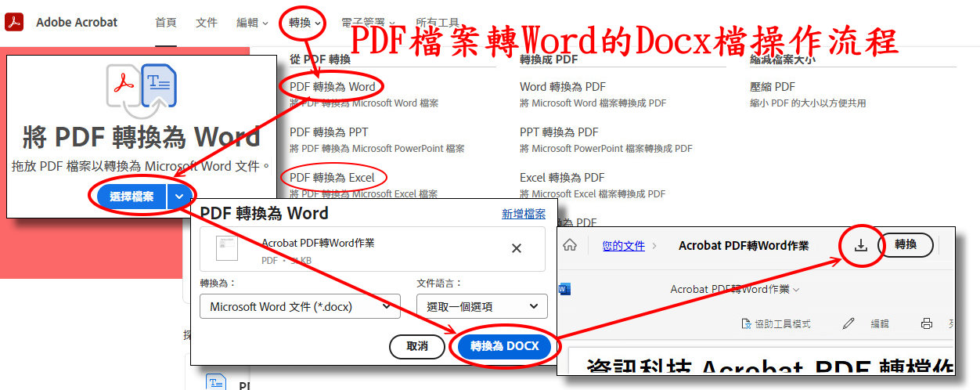This screenshot has height=390, width=980.
Task: Click the pencil icon next to 編輯
Action: (x=848, y=323)
